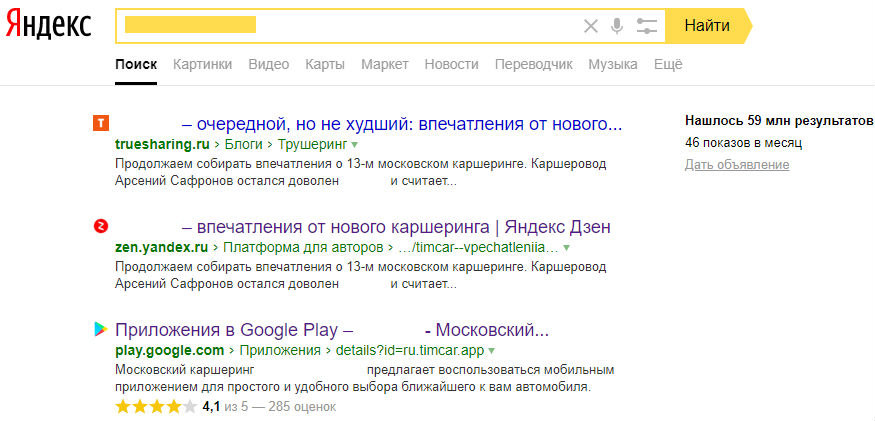Open advanced search filter settings icon

(647, 26)
